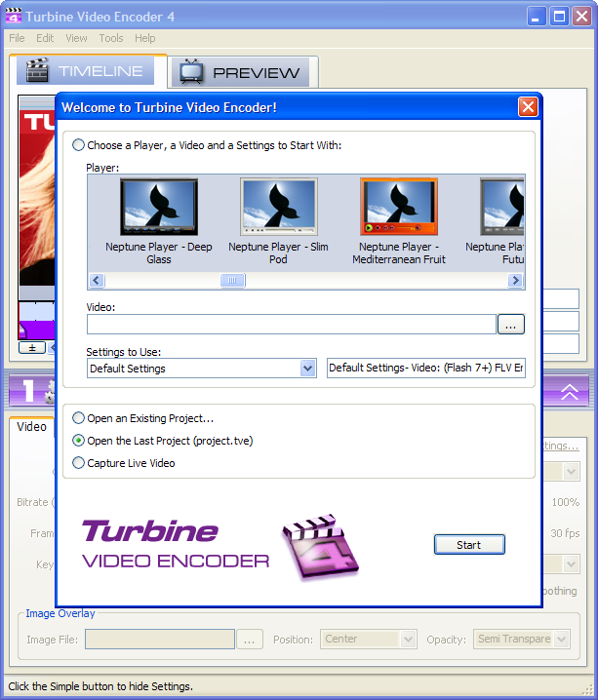Select Neptune Player - Mediterranean Fruit thumbnail
This screenshot has width=598, height=700.
[399, 207]
